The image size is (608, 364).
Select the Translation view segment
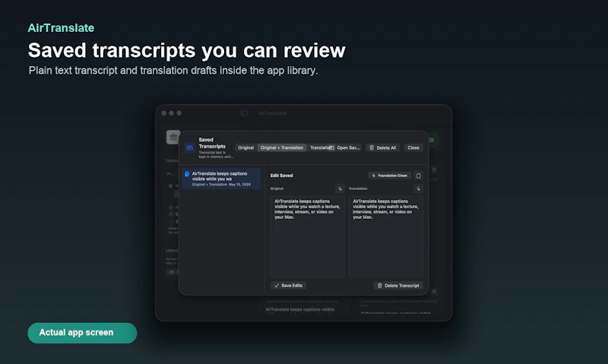pos(318,147)
